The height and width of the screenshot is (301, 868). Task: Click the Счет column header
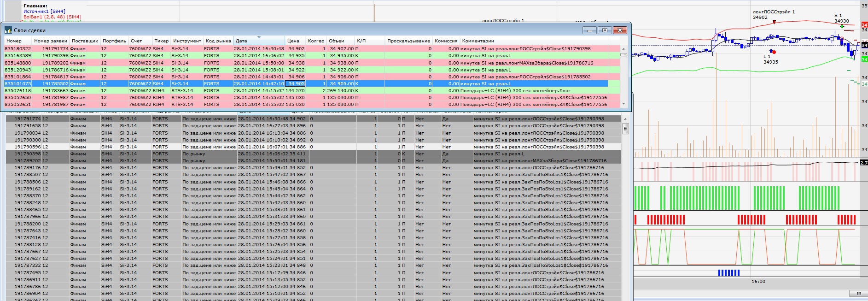pos(140,41)
